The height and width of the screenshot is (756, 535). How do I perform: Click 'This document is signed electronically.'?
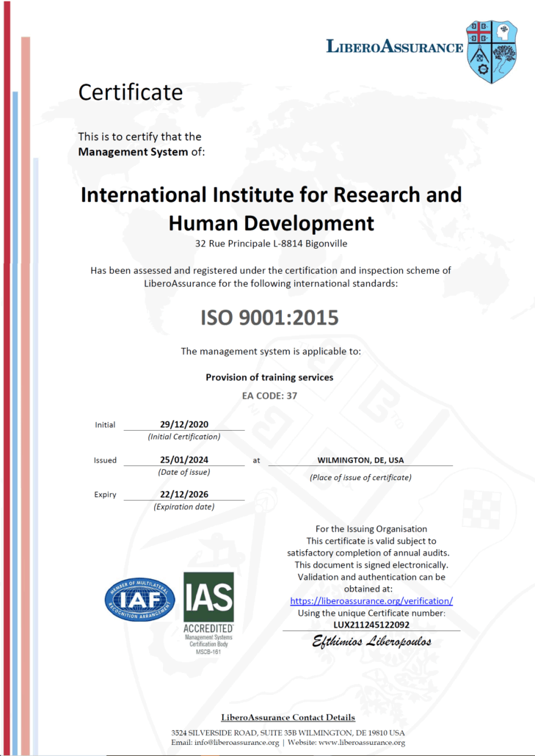point(371,564)
